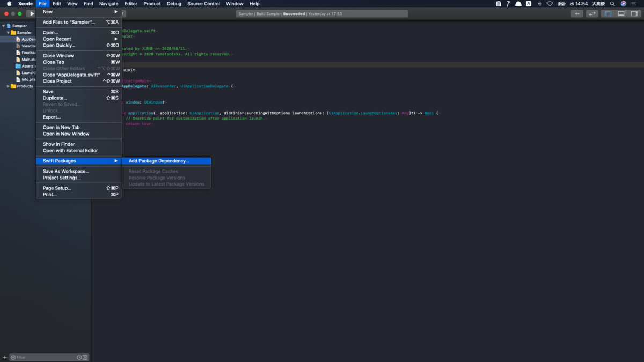
Task: Click the Sampler project file icon in navigator
Action: (9, 26)
